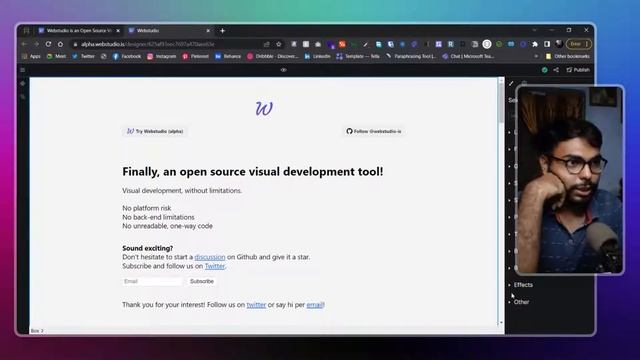Close the Webstudio is an Open Source tab
Image resolution: width=640 pixels, height=360 pixels.
pos(118,31)
